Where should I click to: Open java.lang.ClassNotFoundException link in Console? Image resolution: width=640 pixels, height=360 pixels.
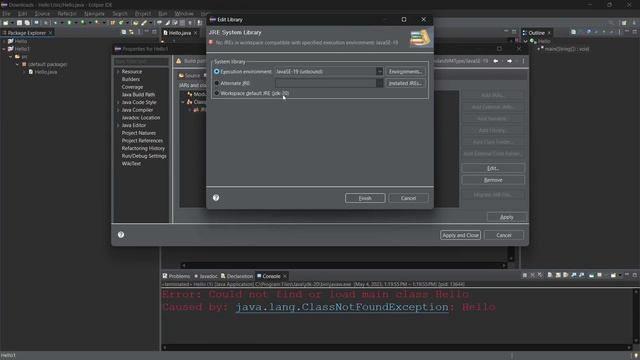[342, 307]
